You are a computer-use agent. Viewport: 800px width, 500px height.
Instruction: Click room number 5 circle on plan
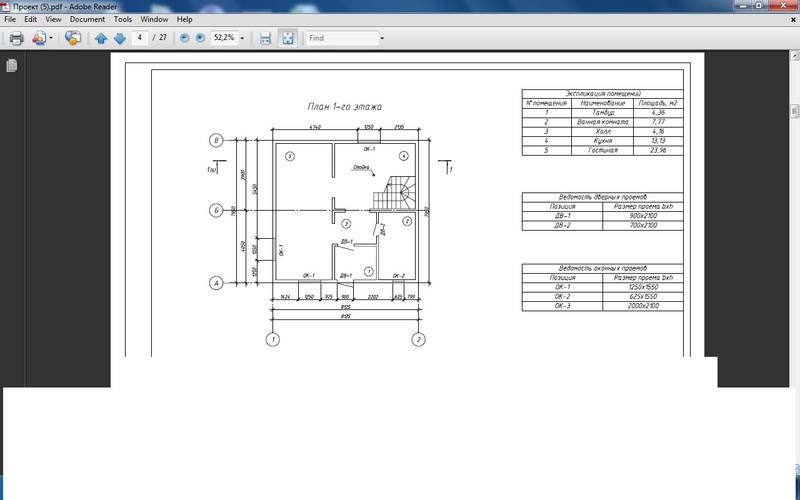(289, 156)
